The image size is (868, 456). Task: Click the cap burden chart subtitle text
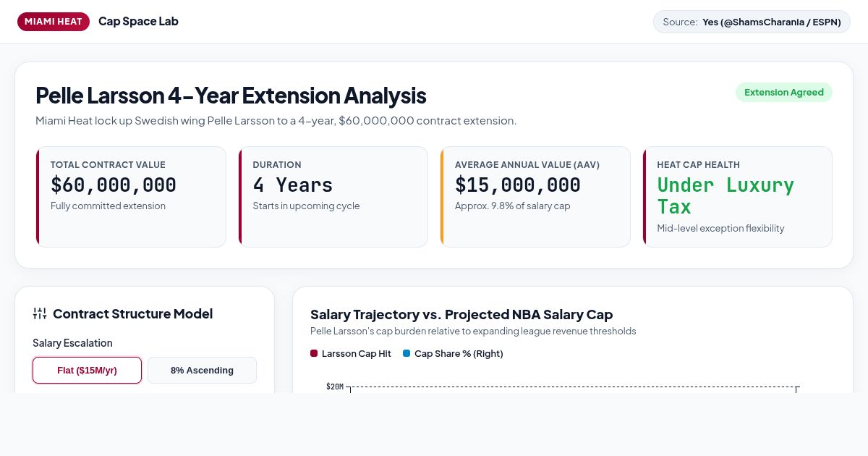[x=473, y=331]
